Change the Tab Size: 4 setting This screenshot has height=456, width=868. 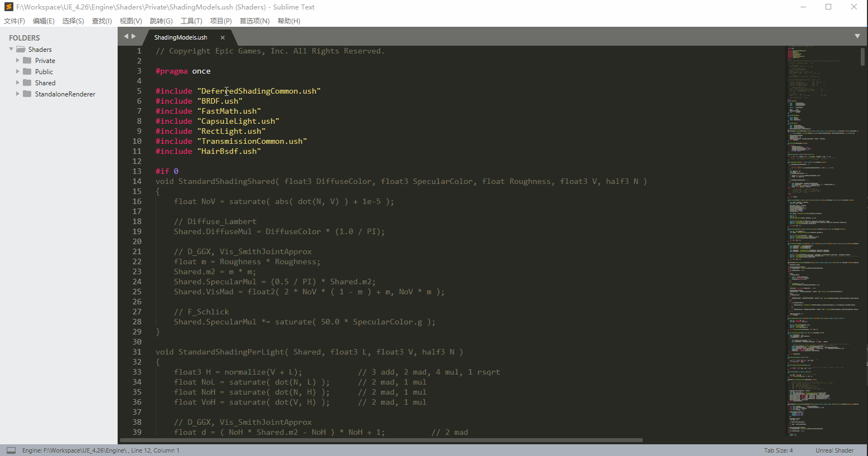tap(778, 450)
